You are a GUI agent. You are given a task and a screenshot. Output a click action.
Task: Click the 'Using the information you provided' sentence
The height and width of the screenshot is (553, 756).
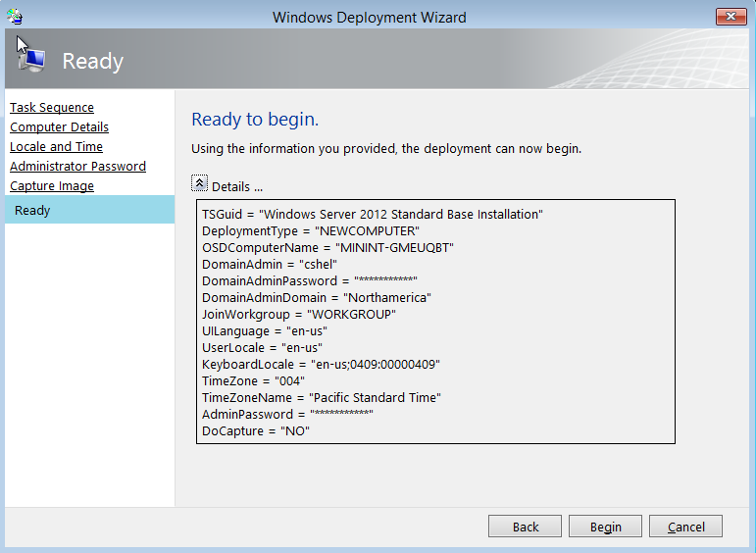386,148
